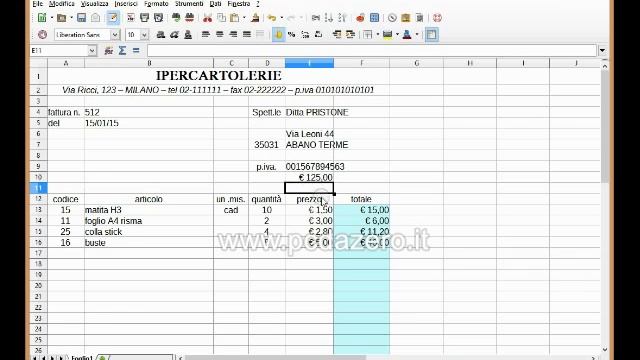Toggle Edit File mode icon
This screenshot has height=360, width=640.
point(113,18)
